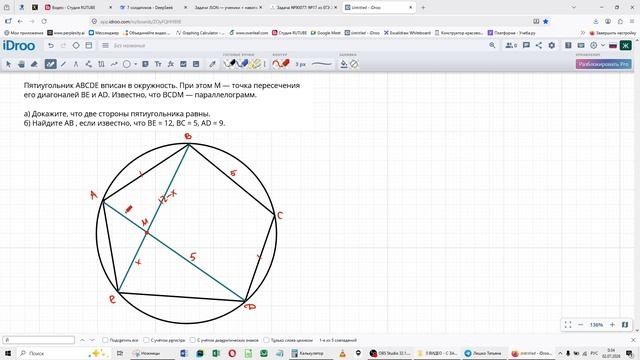
Task: Zoom in with the plus button
Action: coord(612,324)
